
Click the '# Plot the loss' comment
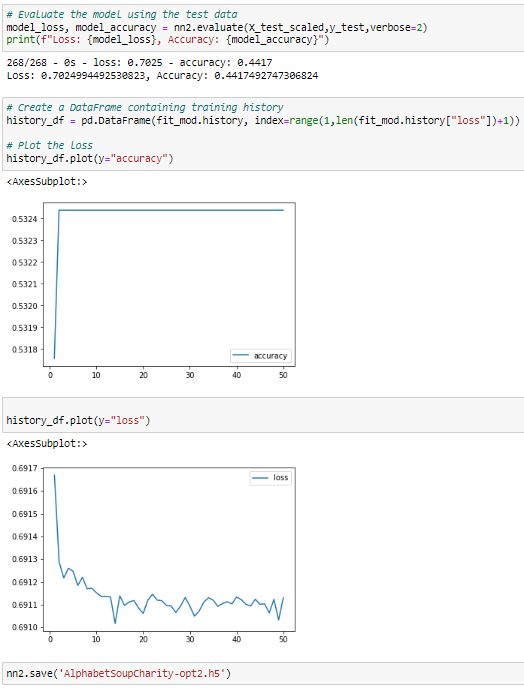(x=49, y=145)
